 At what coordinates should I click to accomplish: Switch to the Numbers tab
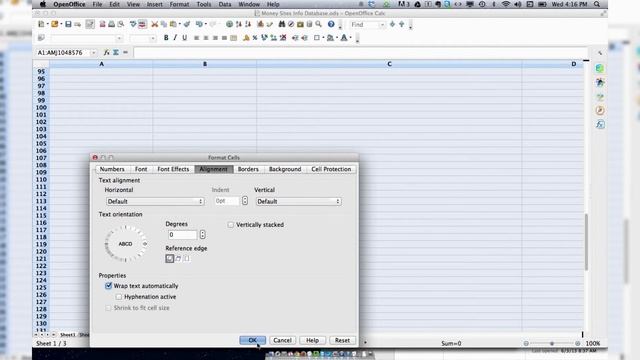(112, 169)
